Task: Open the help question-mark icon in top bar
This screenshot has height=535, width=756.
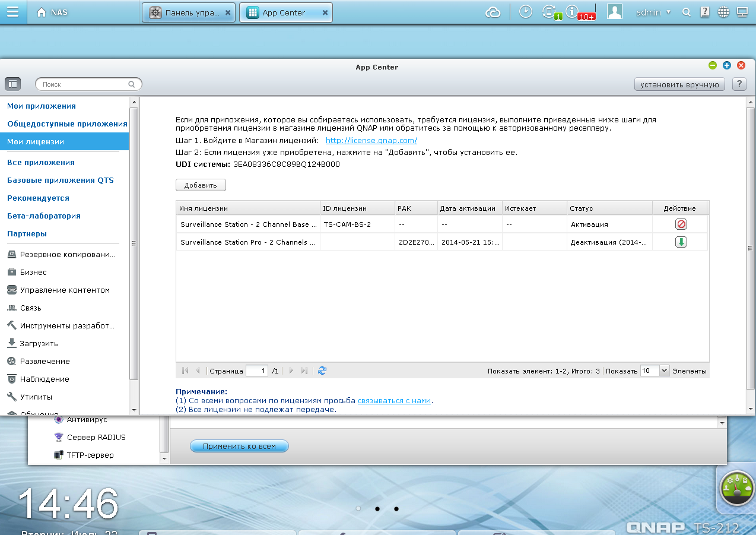Action: click(x=704, y=12)
